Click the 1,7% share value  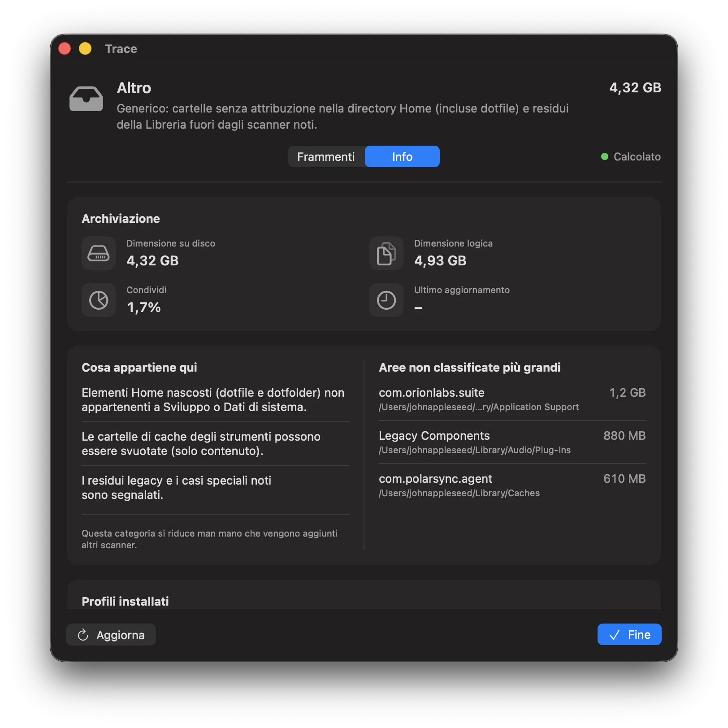[x=143, y=308]
